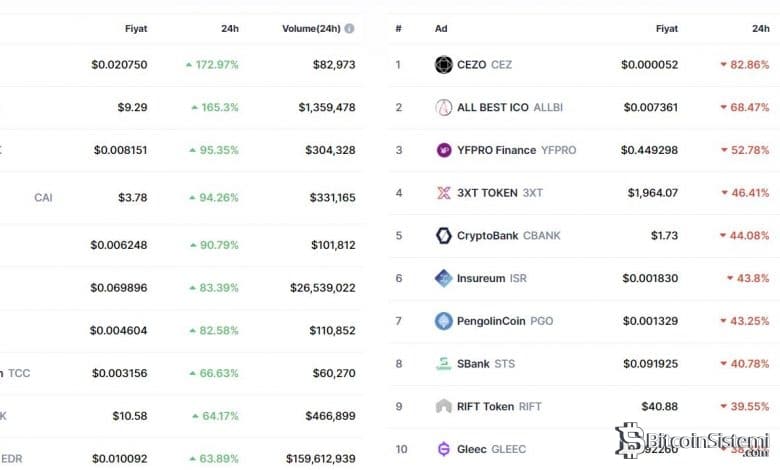The height and width of the screenshot is (470, 780).
Task: Open the PengolinCoin PGO coin link
Action: pos(506,321)
